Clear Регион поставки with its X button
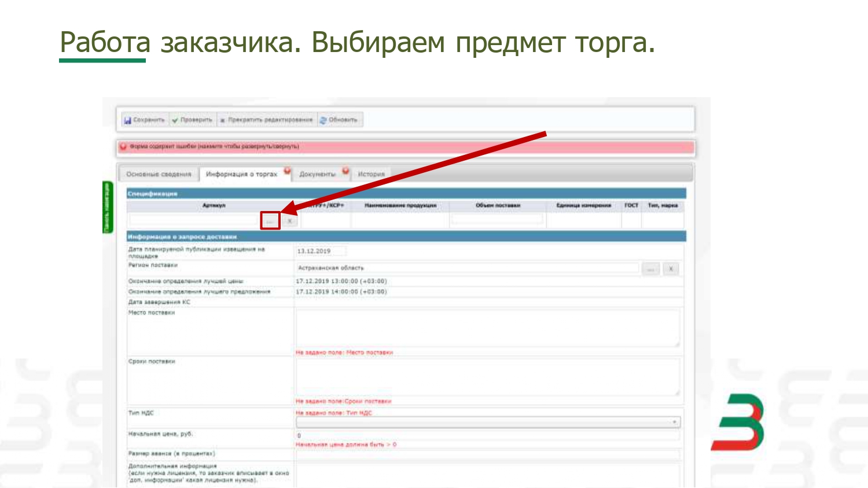Screen dimensions: 868x488 click(x=671, y=269)
